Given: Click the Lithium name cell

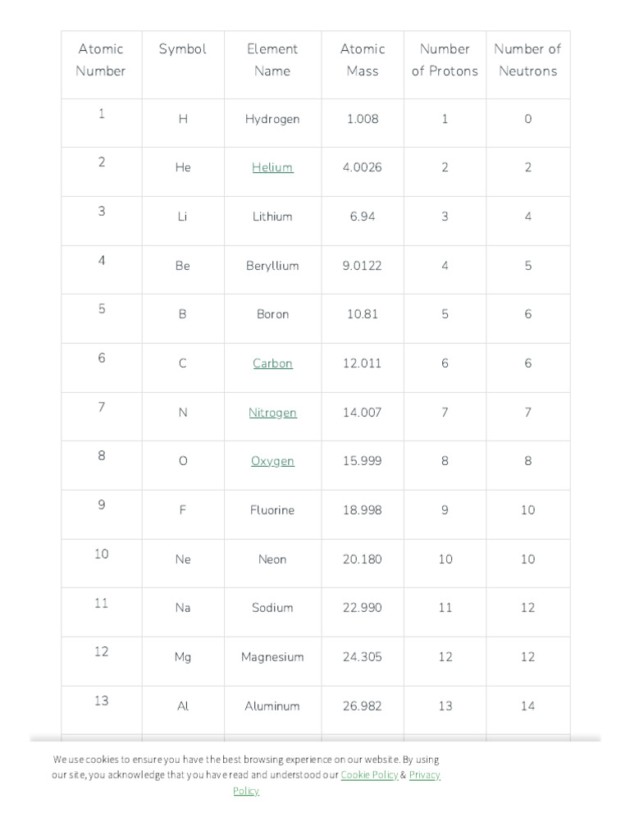Looking at the screenshot, I should (272, 217).
